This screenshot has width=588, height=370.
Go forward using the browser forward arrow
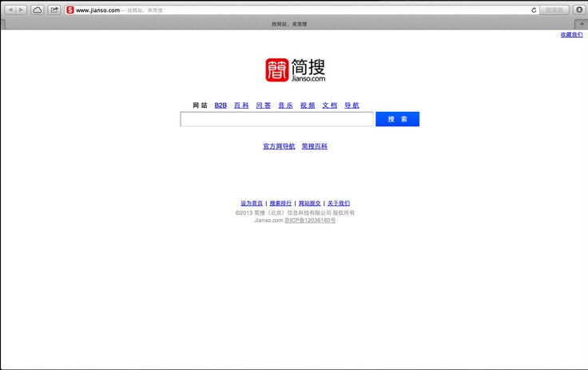click(22, 10)
